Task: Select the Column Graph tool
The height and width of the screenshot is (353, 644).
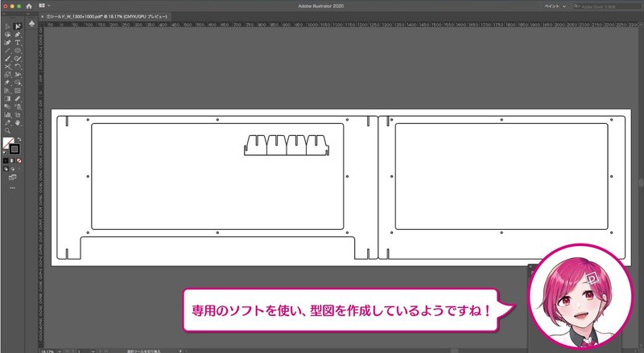Action: 7,115
